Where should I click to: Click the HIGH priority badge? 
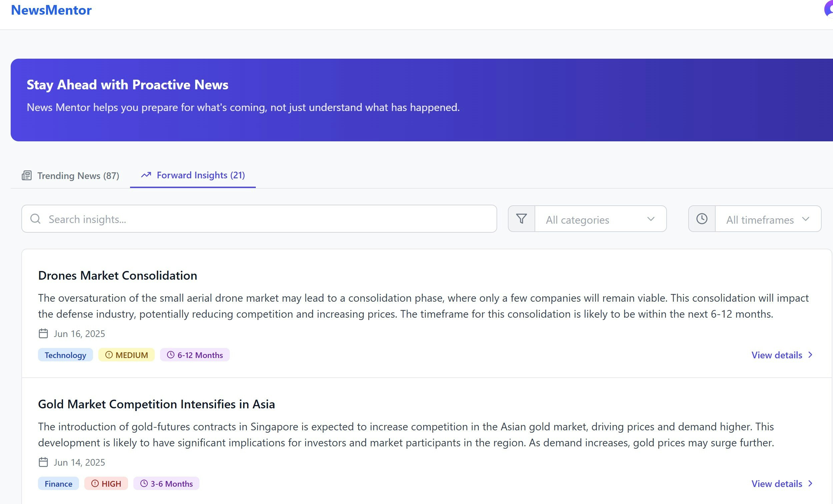[x=106, y=483]
